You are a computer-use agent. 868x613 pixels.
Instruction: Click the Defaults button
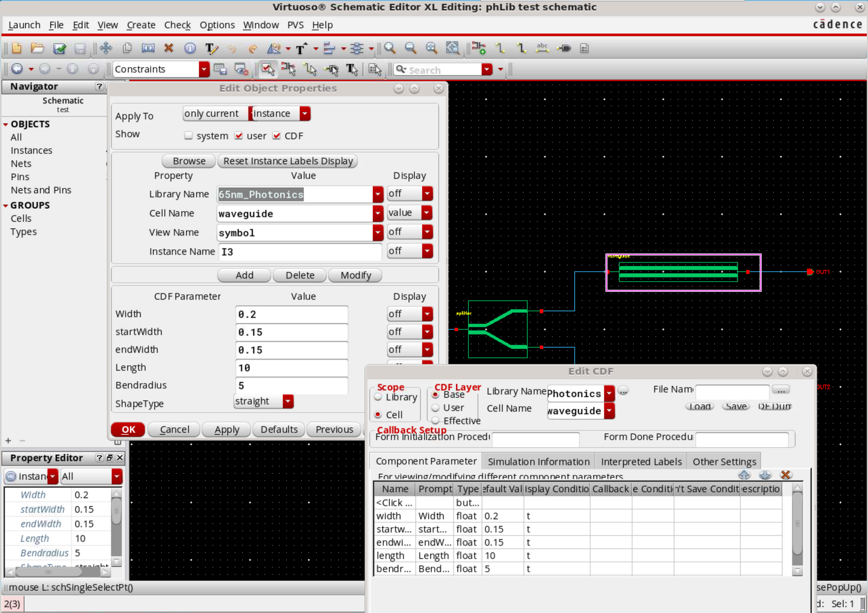279,429
